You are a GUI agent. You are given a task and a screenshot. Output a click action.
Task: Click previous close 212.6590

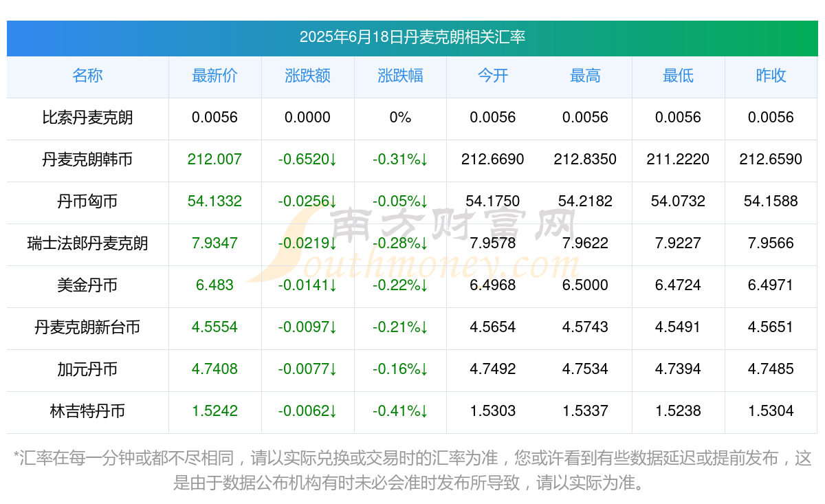point(771,160)
